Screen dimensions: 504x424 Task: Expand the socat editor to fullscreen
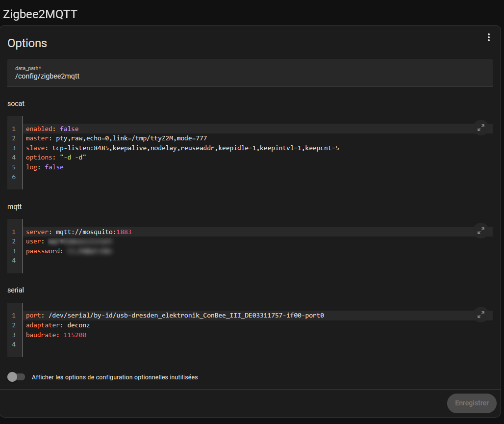pos(480,128)
